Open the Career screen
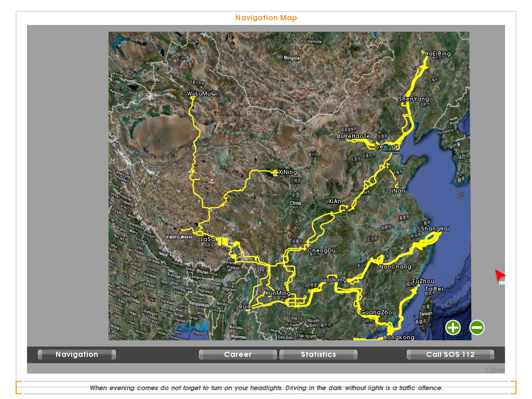The image size is (532, 399). coord(238,354)
